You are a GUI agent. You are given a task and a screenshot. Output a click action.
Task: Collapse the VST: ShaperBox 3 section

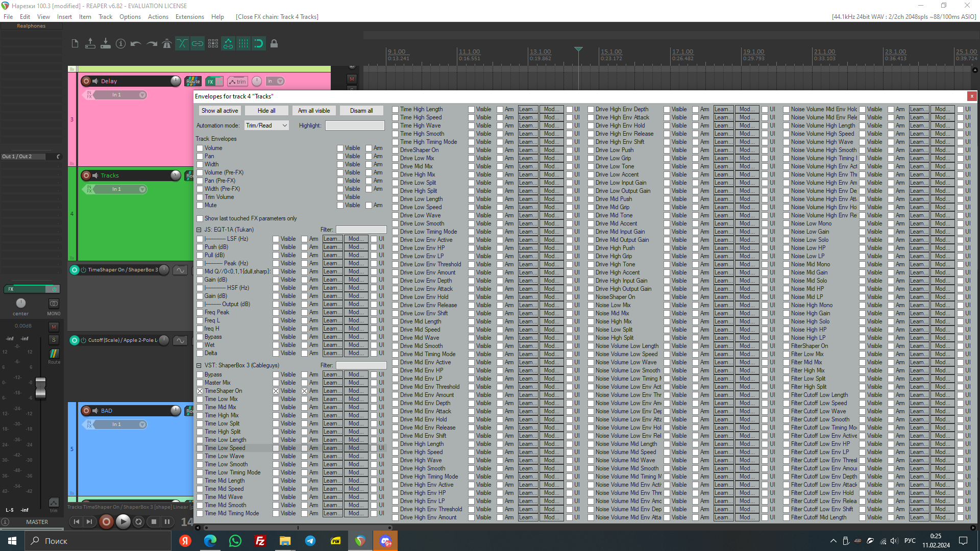(199, 366)
